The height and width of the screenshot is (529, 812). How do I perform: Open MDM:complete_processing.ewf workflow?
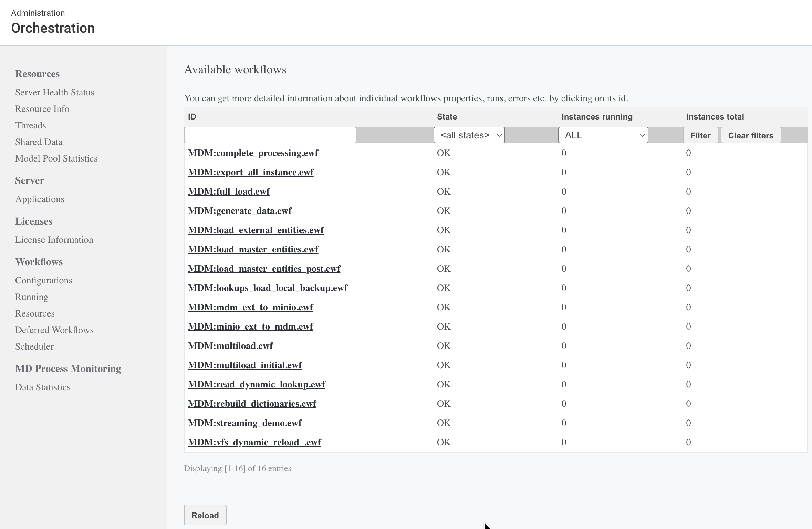[x=253, y=153]
